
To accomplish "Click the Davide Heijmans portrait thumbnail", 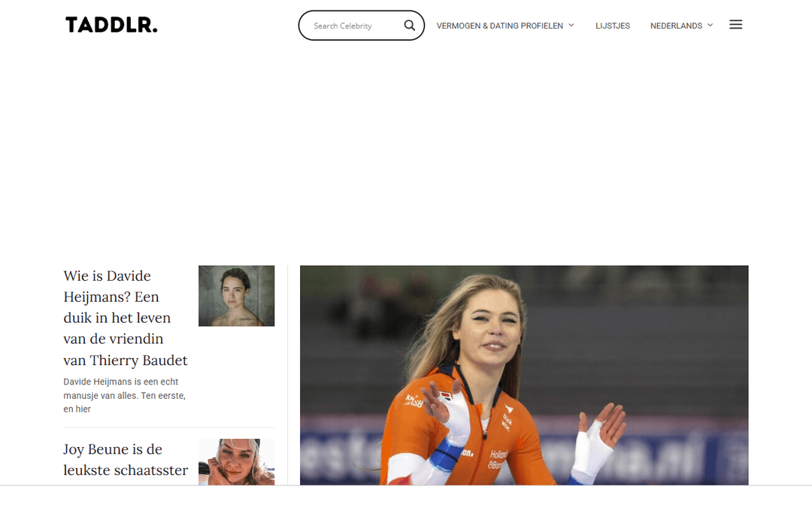I will pyautogui.click(x=237, y=296).
